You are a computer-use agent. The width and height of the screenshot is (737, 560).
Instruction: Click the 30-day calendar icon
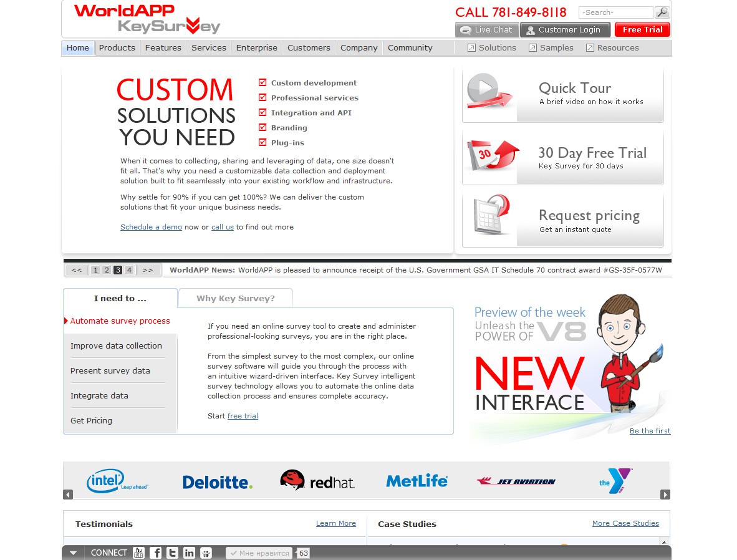[493, 155]
